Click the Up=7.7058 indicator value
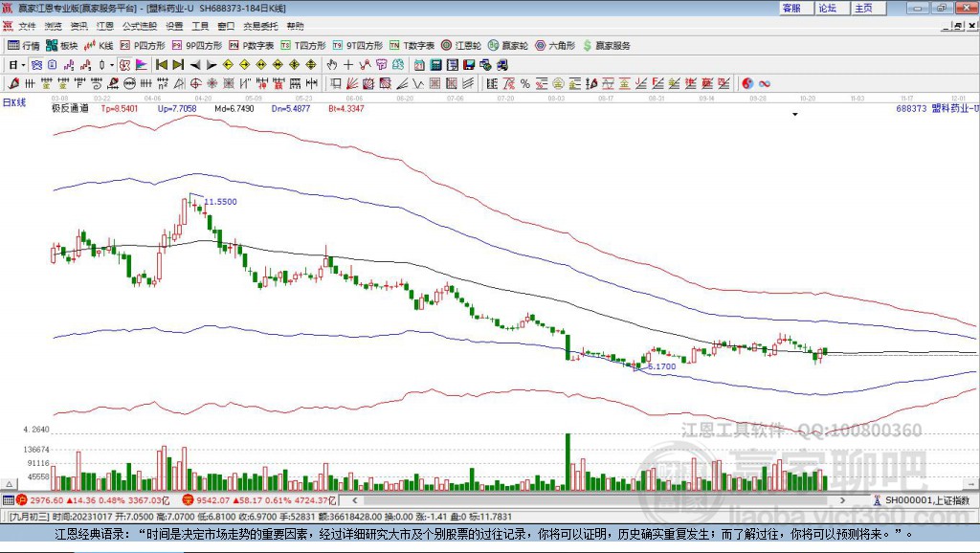The width and height of the screenshot is (980, 553). click(177, 109)
